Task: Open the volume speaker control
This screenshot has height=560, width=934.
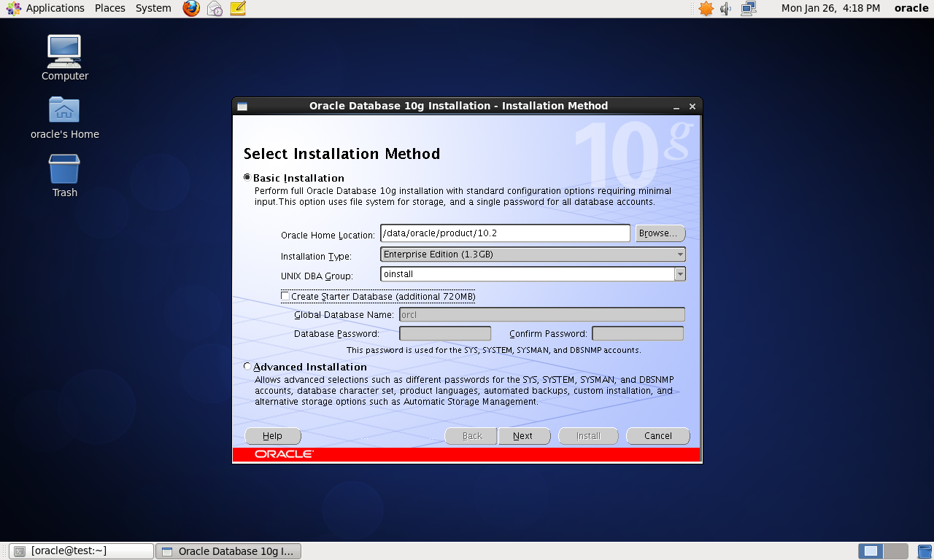Action: pyautogui.click(x=726, y=8)
